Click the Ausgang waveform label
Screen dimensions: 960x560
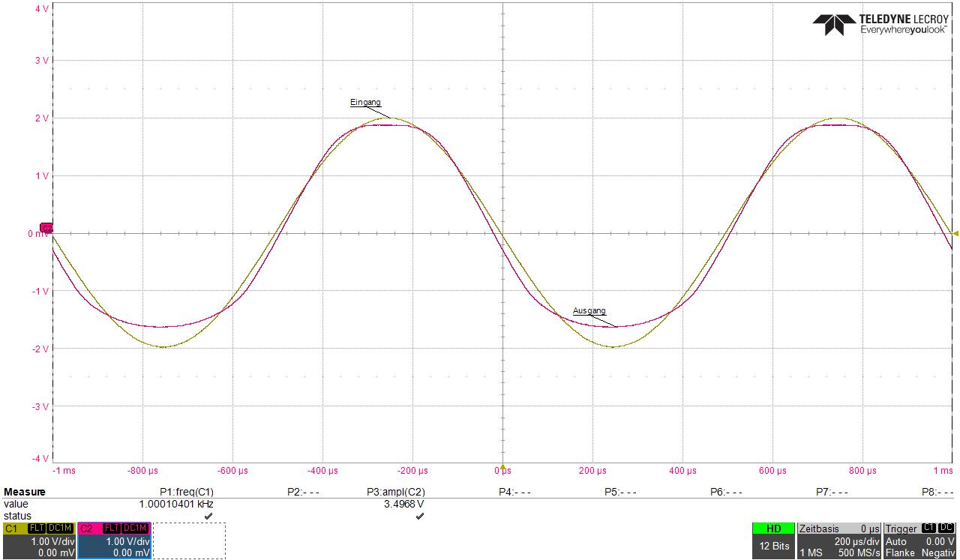click(589, 310)
